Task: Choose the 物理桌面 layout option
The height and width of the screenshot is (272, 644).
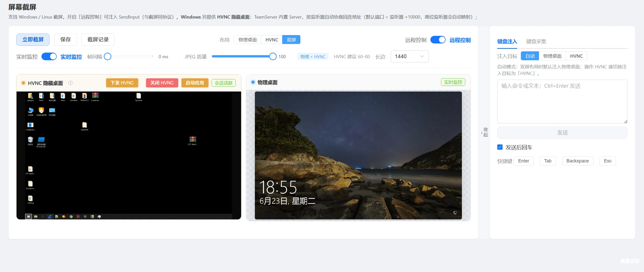Action: [x=247, y=40]
